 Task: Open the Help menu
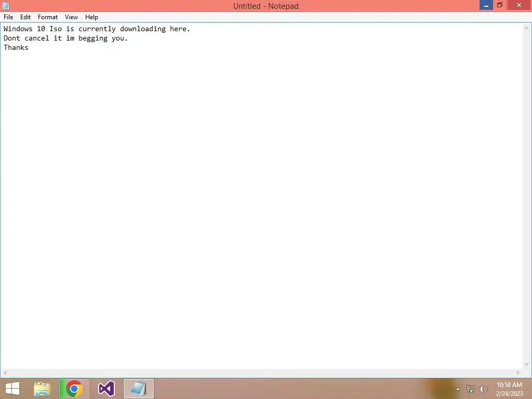pos(91,17)
